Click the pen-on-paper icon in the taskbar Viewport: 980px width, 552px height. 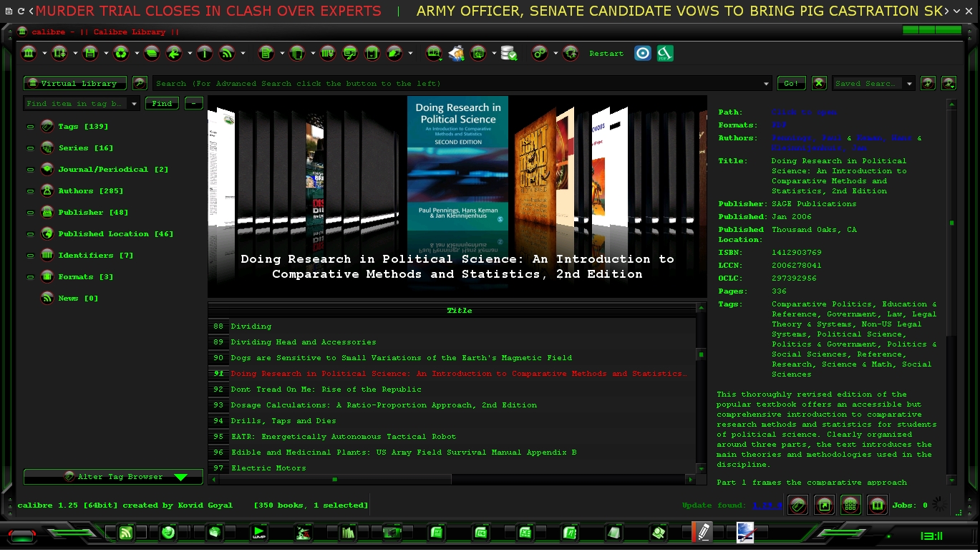[703, 532]
